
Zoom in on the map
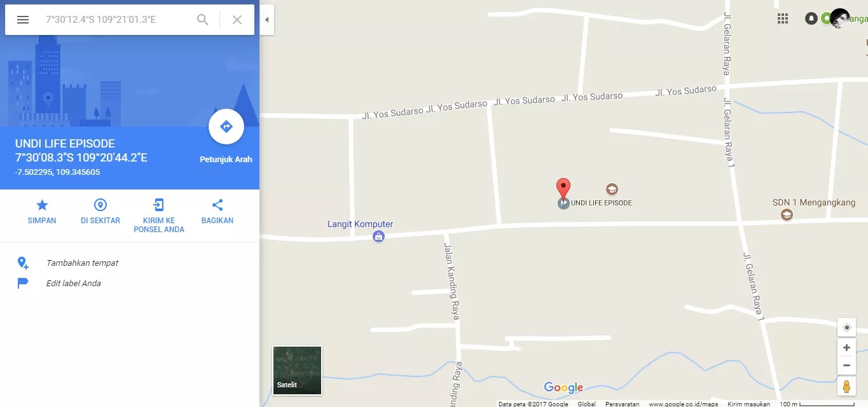pos(846,348)
